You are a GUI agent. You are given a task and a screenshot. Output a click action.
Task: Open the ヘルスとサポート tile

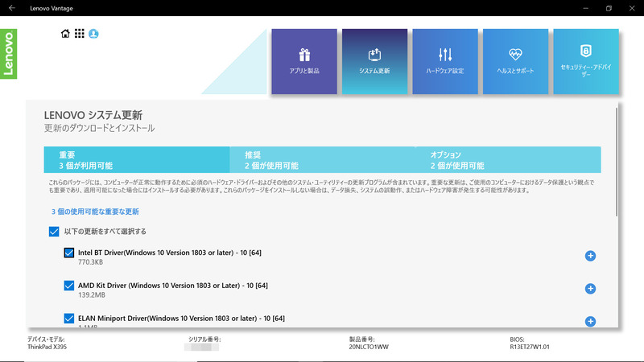tap(515, 62)
